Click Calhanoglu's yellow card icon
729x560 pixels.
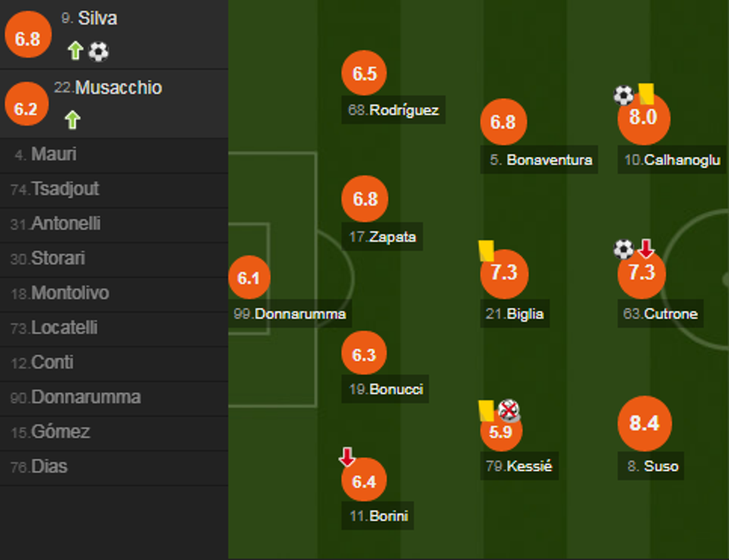tap(645, 93)
